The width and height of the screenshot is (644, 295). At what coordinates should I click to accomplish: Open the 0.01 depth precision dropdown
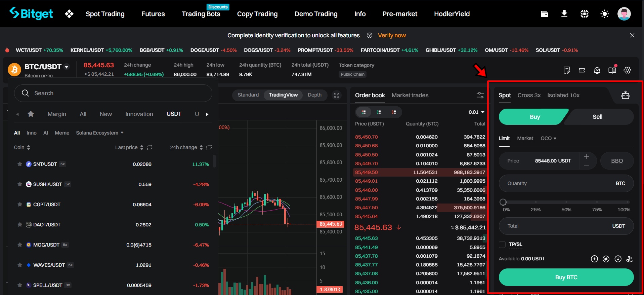point(477,112)
